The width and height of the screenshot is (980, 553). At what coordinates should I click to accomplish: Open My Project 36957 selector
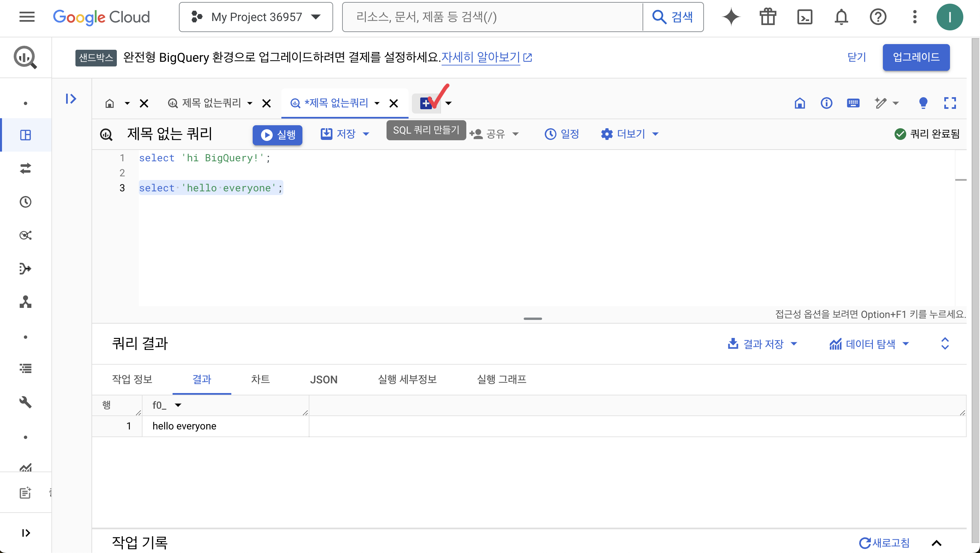(256, 17)
